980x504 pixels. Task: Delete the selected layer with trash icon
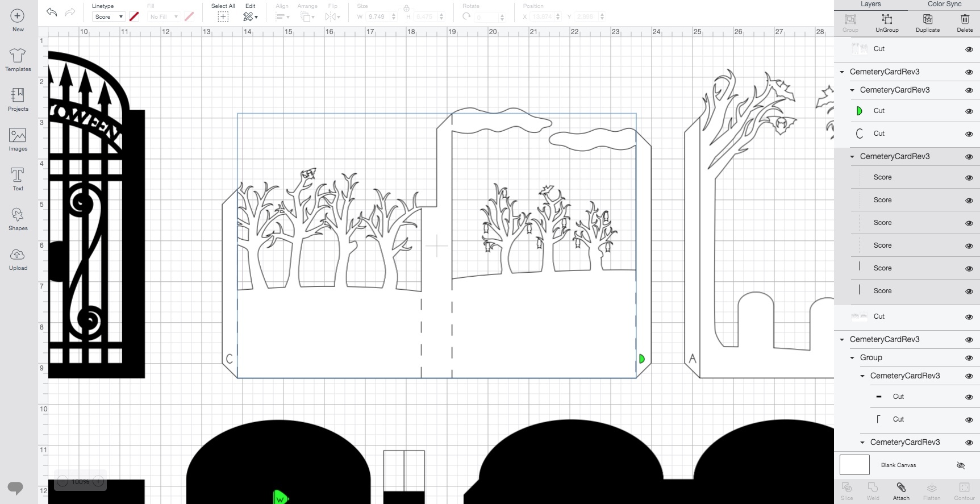[x=965, y=23]
